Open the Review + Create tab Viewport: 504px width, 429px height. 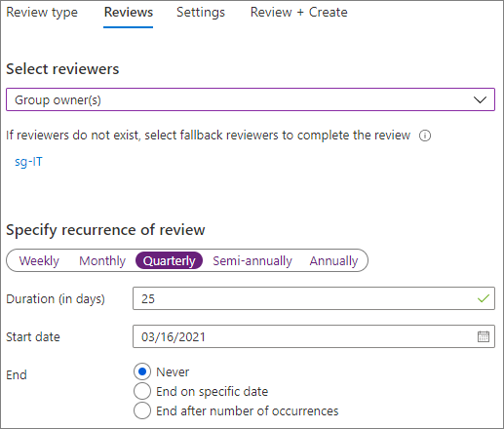pyautogui.click(x=298, y=13)
